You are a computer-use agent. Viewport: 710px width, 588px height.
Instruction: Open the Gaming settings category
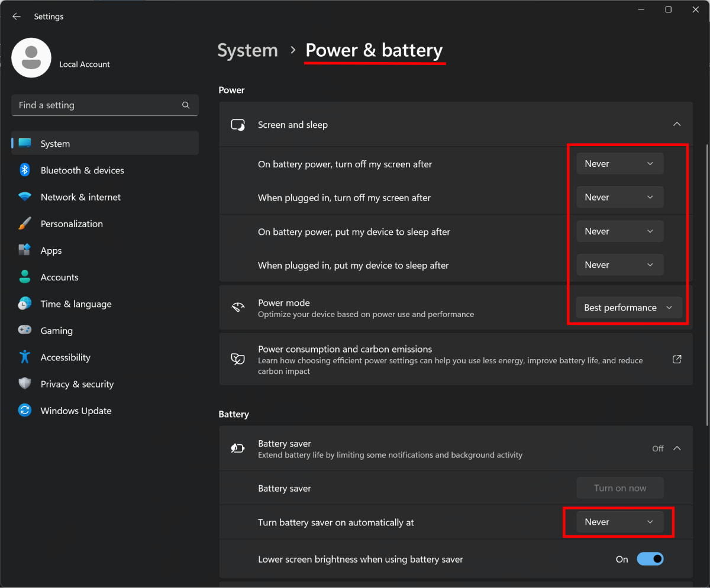tap(57, 331)
